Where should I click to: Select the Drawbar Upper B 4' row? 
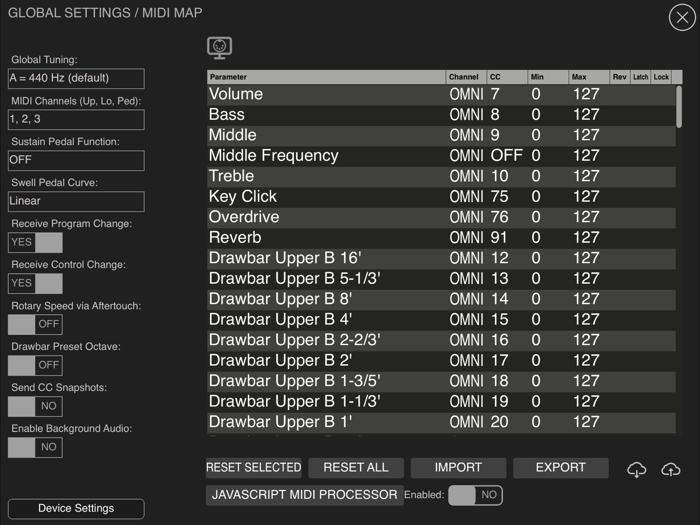(x=441, y=320)
